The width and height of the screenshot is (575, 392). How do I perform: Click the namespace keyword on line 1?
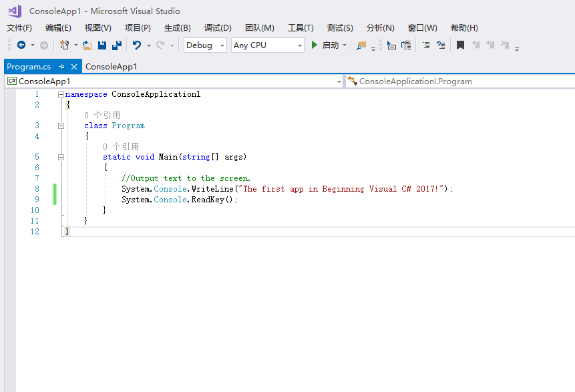[x=86, y=95]
